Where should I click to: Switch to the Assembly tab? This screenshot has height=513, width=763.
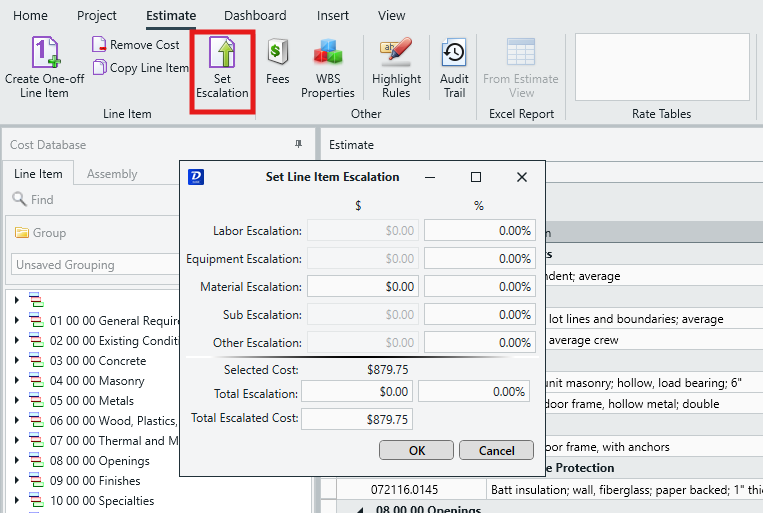112,174
